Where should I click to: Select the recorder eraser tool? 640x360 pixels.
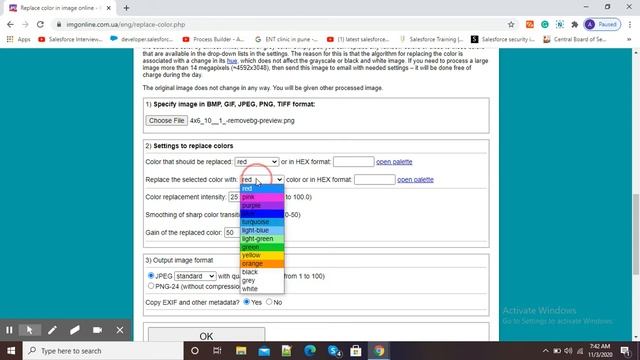[x=75, y=330]
